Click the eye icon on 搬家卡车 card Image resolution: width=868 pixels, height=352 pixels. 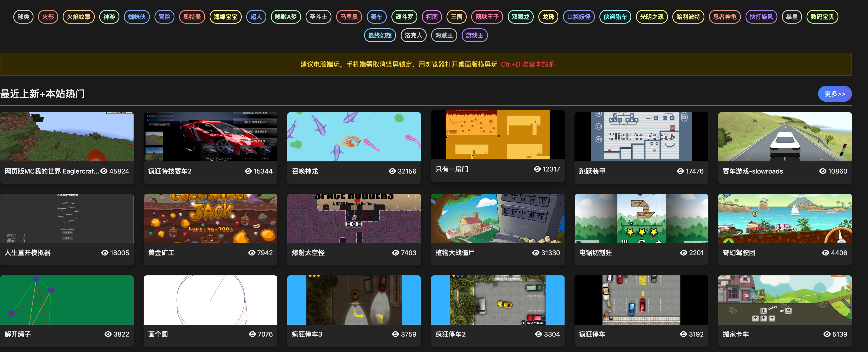(827, 334)
